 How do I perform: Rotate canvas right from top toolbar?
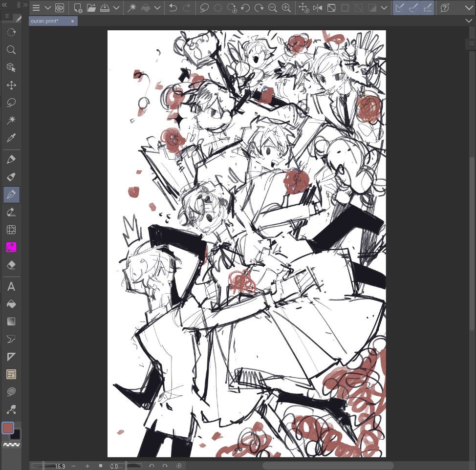pos(259,8)
